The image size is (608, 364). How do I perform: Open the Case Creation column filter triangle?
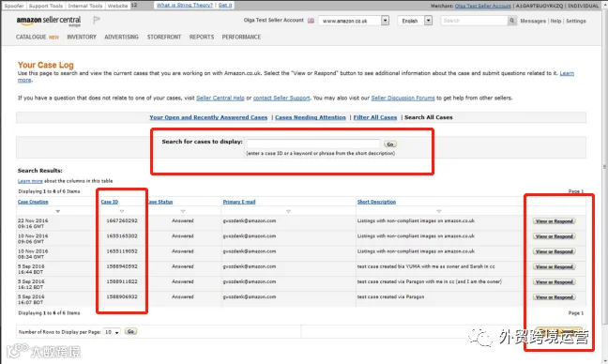click(x=58, y=211)
